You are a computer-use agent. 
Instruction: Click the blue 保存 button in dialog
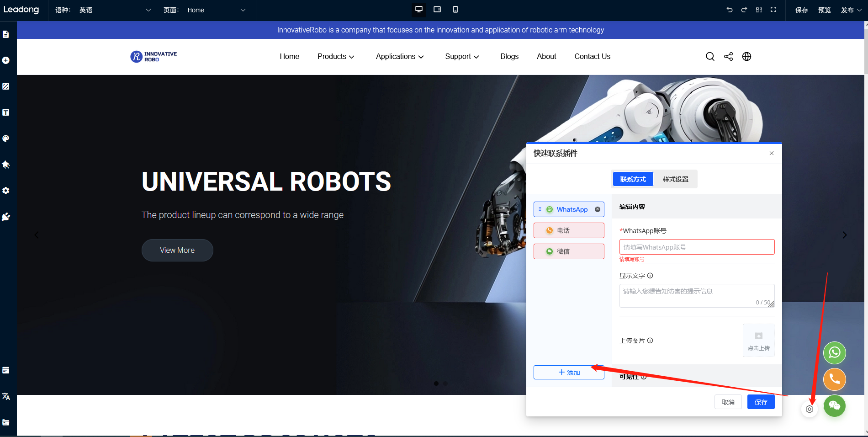tap(761, 402)
